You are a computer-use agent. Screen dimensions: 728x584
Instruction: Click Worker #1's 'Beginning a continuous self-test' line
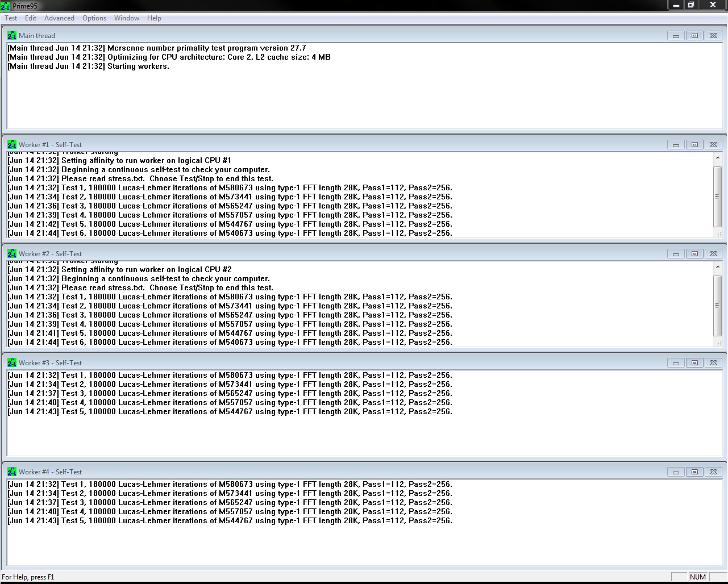139,169
